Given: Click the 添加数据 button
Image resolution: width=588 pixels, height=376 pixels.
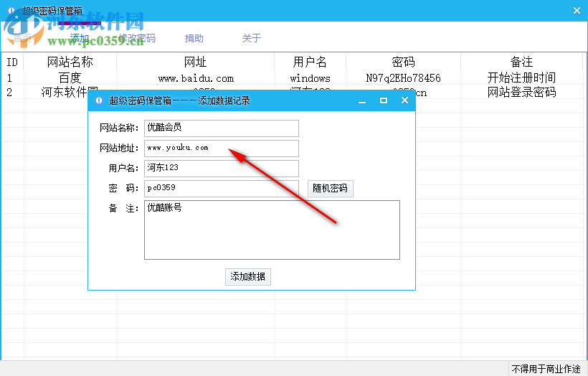Looking at the screenshot, I should [248, 277].
